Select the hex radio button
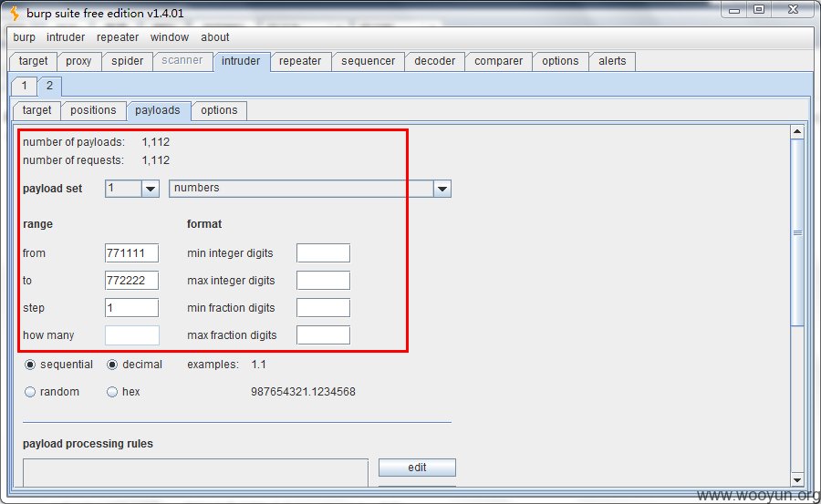The width and height of the screenshot is (821, 504). pos(112,392)
